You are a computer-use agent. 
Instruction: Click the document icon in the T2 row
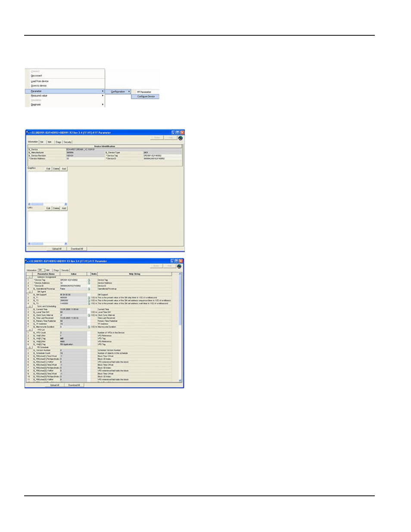point(89,301)
